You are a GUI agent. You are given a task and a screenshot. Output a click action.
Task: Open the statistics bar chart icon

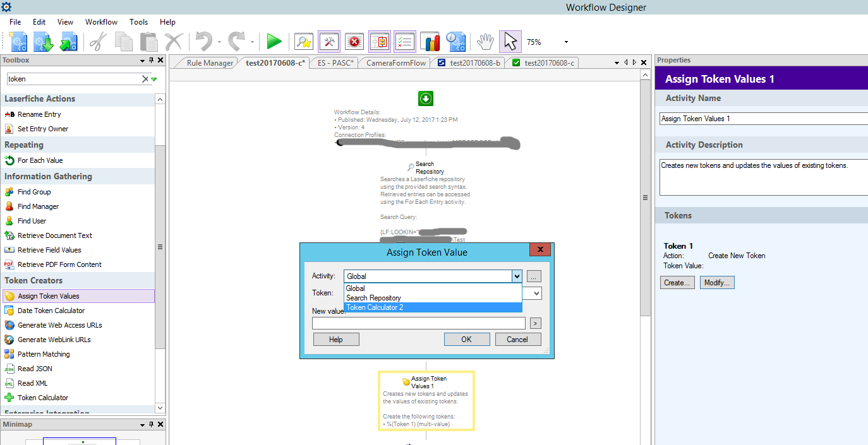coord(430,42)
